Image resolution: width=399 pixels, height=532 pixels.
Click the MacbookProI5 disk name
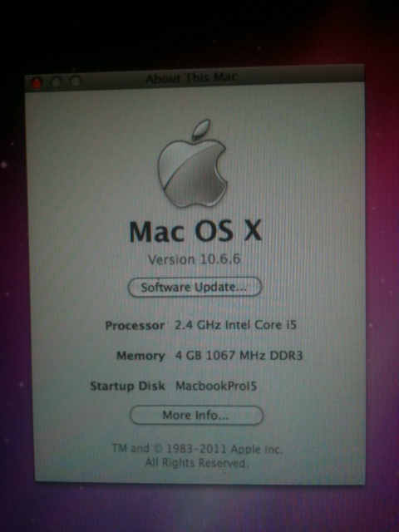[x=216, y=386]
